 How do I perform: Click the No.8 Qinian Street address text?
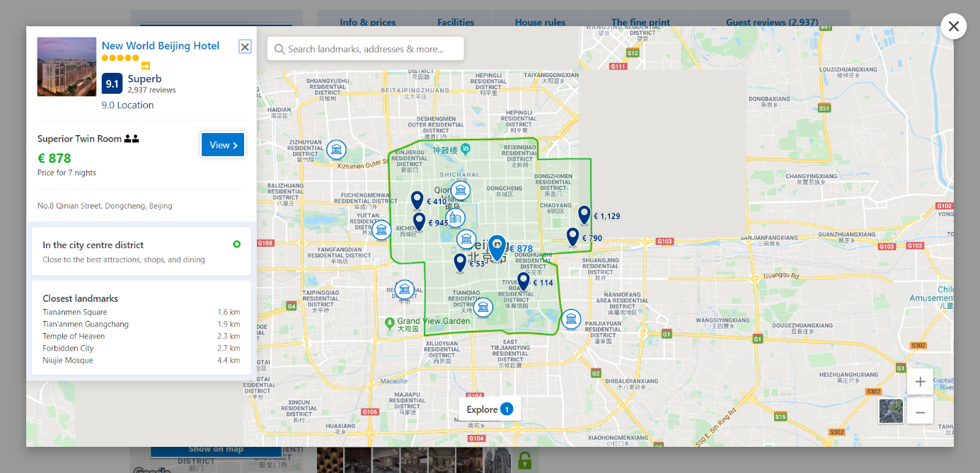click(105, 206)
